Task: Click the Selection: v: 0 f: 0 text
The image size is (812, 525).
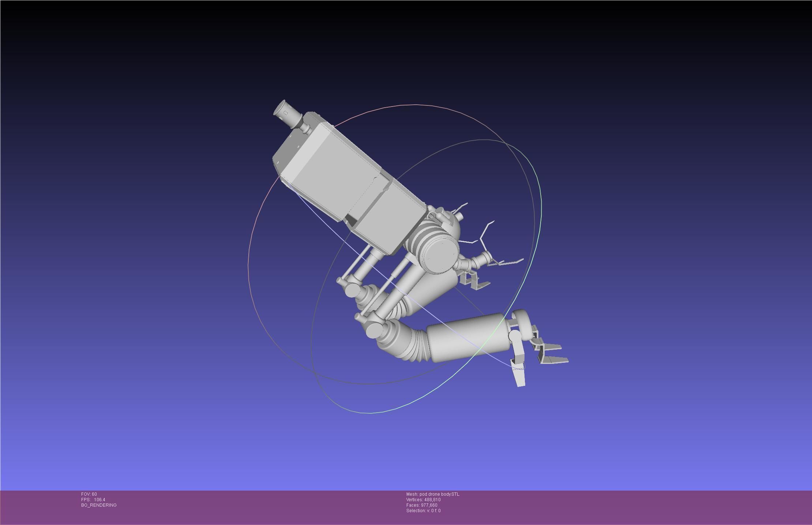Action: tap(423, 511)
